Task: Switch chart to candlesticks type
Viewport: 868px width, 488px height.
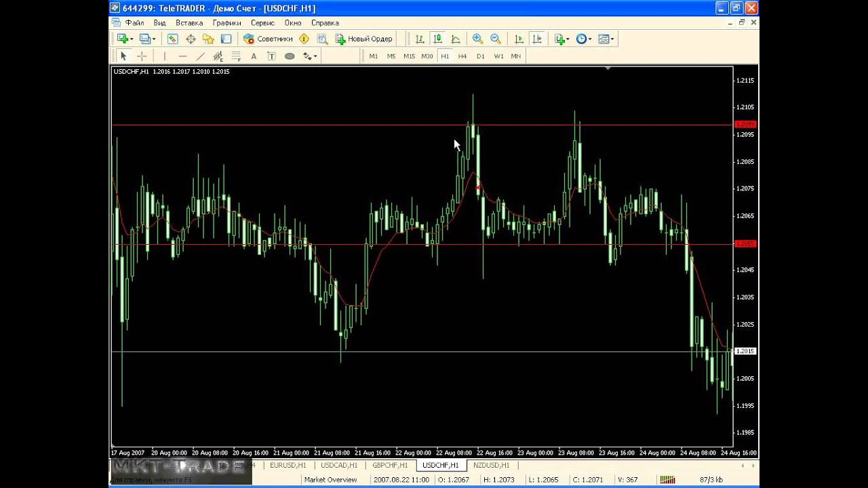Action: tap(438, 39)
